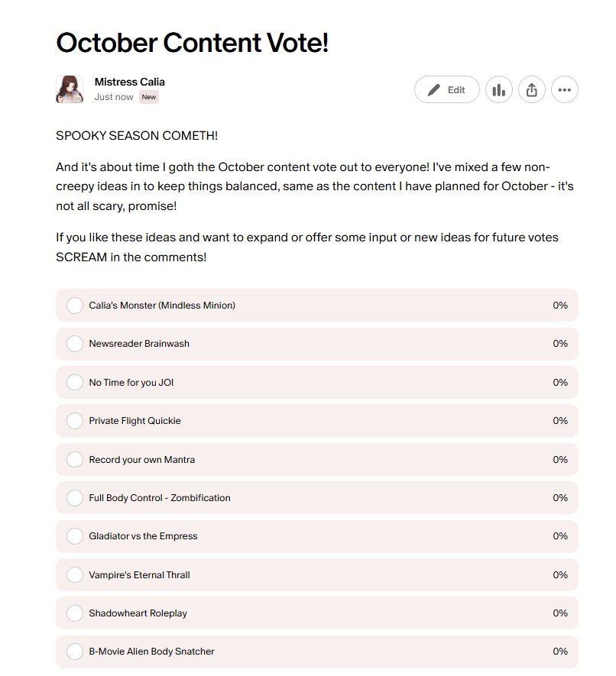This screenshot has height=676, width=616.
Task: Pick the Record your own Mantra option
Action: click(75, 460)
